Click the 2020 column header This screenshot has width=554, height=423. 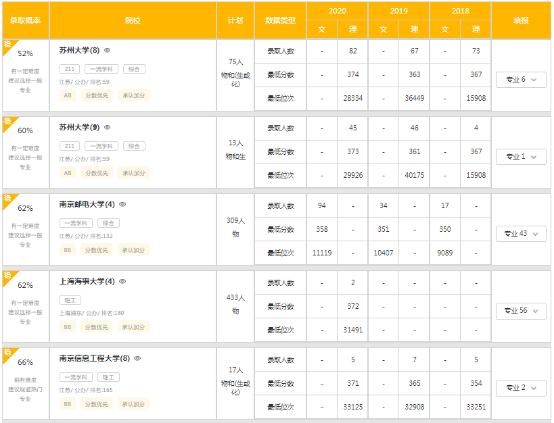(x=337, y=11)
